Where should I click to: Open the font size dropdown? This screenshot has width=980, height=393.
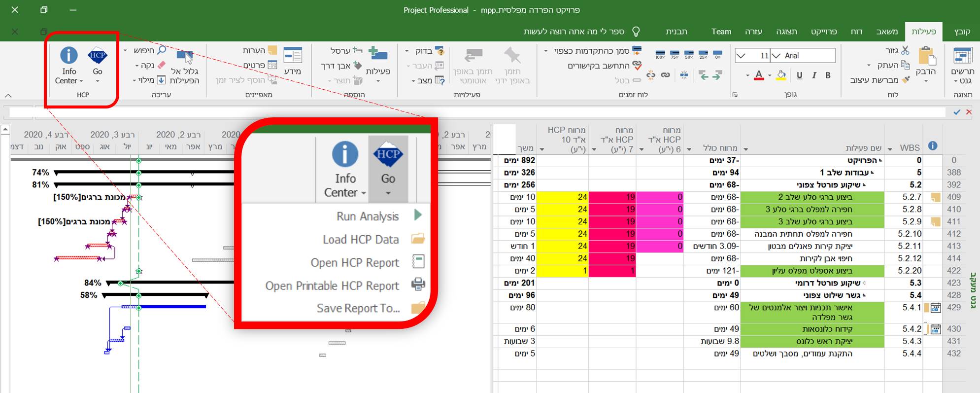[x=741, y=56]
